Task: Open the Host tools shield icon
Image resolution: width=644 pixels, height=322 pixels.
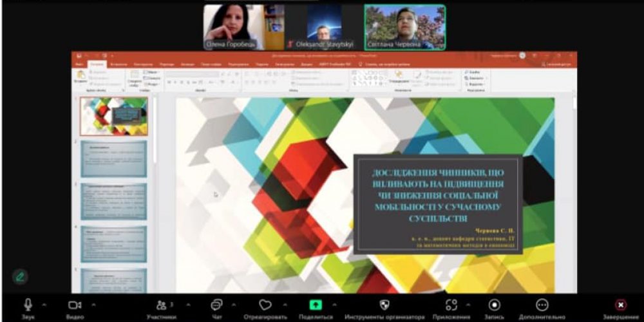Action: click(384, 305)
